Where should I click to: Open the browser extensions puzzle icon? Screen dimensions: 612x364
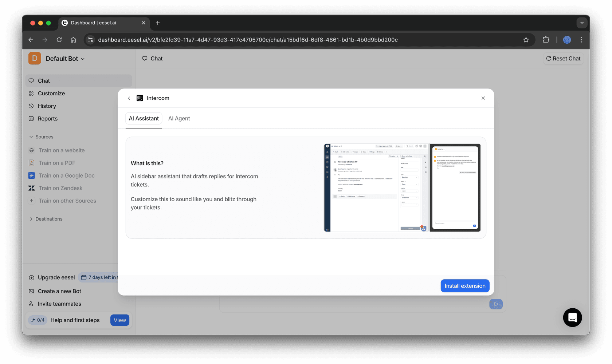(x=546, y=40)
